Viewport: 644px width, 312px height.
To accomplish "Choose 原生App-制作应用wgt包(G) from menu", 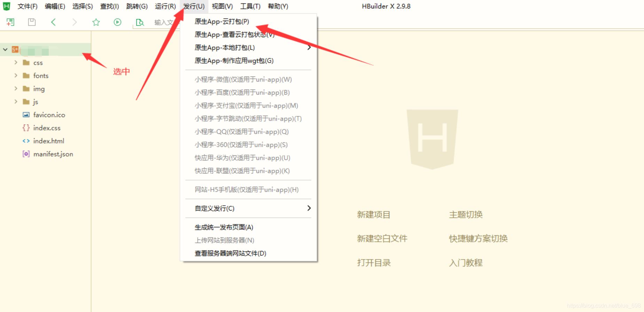I will click(x=234, y=61).
